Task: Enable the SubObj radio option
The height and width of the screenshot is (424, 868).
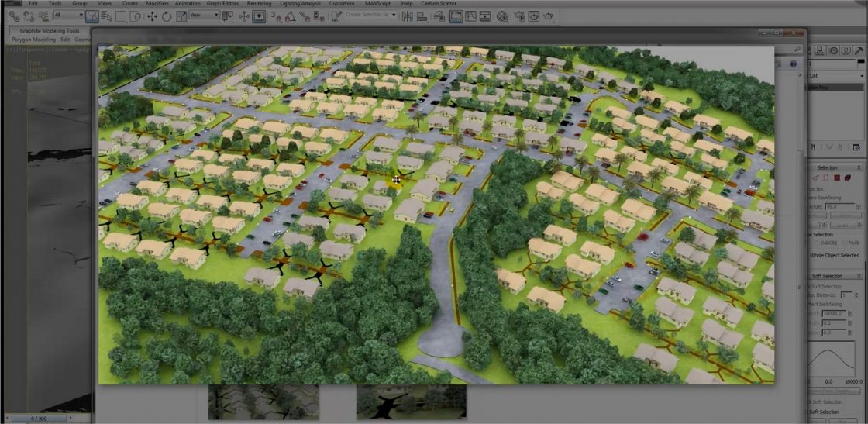Action: [x=816, y=243]
